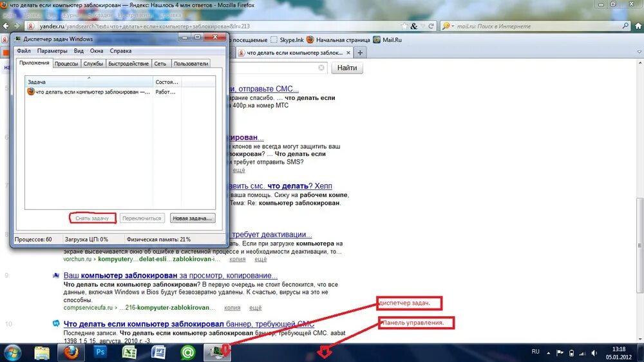Switch to Пользователи tab
This screenshot has width=644, height=362.
[191, 64]
